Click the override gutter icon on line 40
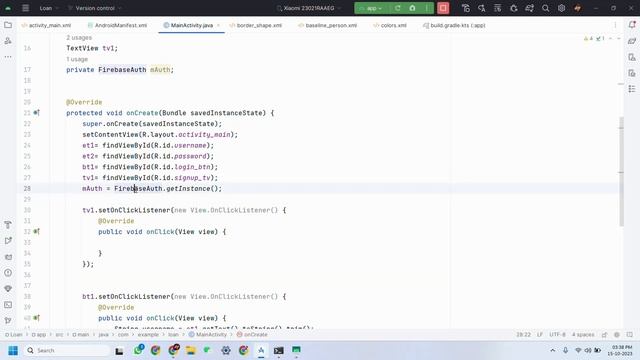The image size is (640, 360). click(36, 318)
